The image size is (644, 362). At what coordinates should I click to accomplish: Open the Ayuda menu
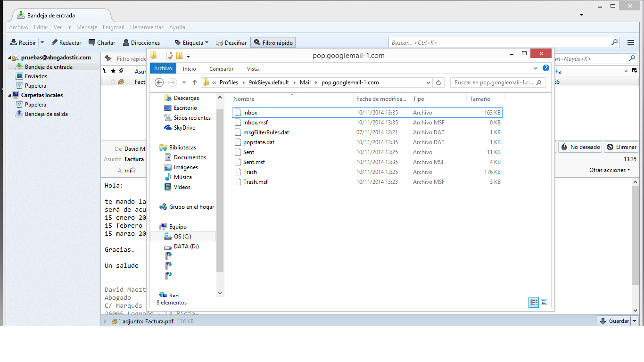pyautogui.click(x=177, y=27)
